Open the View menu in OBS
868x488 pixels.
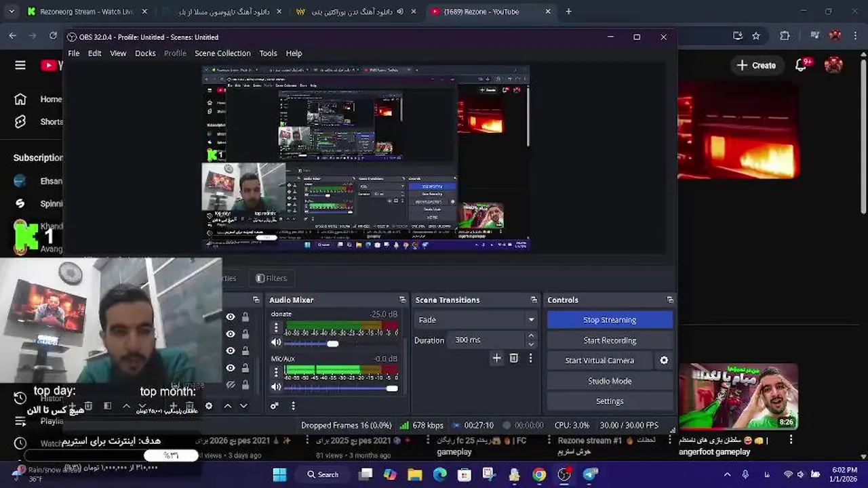118,53
